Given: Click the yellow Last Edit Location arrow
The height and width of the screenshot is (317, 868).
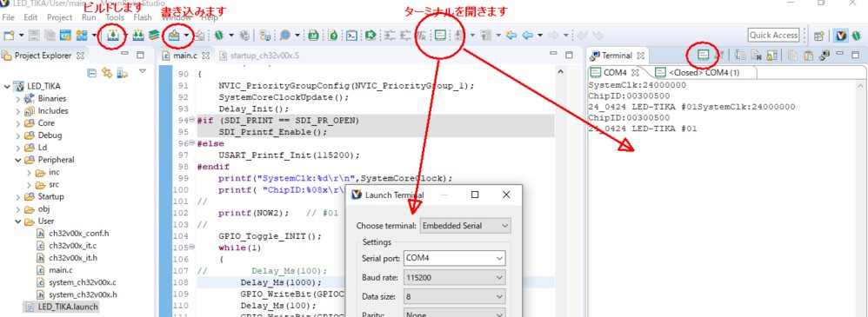Looking at the screenshot, I should click(x=511, y=36).
